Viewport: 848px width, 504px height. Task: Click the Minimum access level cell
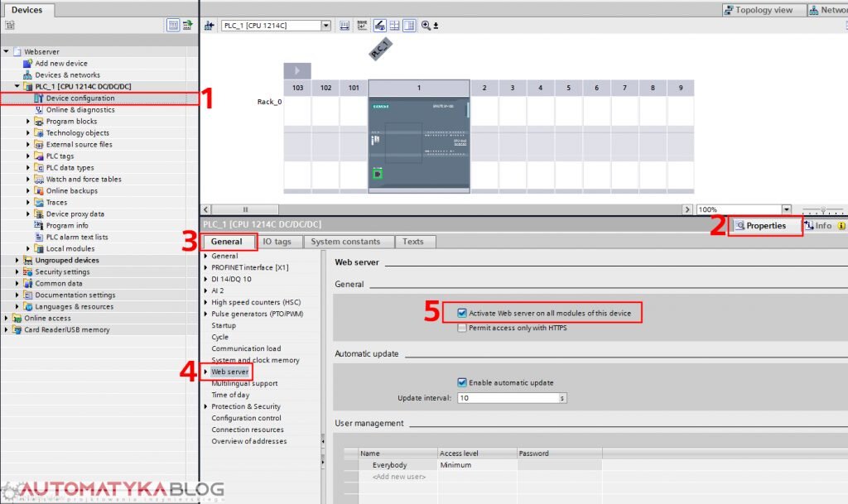pyautogui.click(x=477, y=465)
